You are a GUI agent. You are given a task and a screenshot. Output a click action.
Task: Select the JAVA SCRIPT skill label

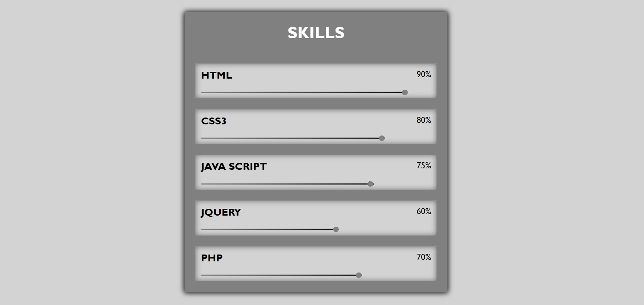click(x=234, y=167)
